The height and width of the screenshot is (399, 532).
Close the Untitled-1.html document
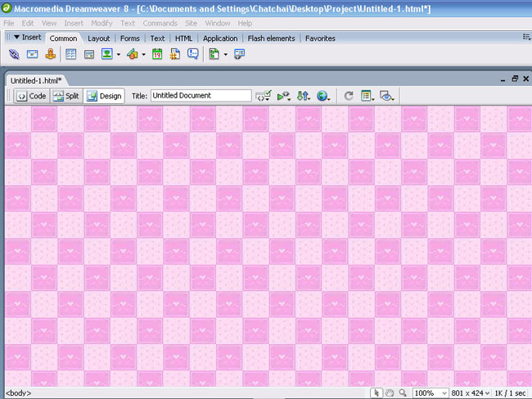[526, 79]
